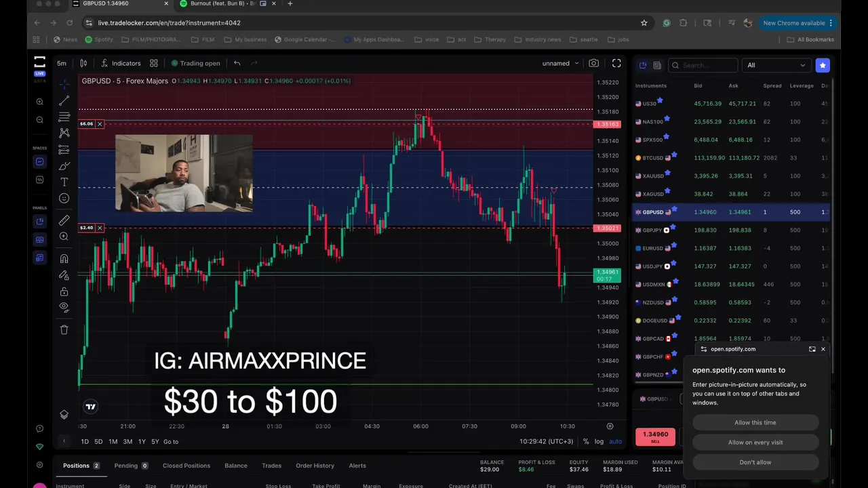Open the Indicators dialog
This screenshot has width=868, height=488.
point(121,63)
